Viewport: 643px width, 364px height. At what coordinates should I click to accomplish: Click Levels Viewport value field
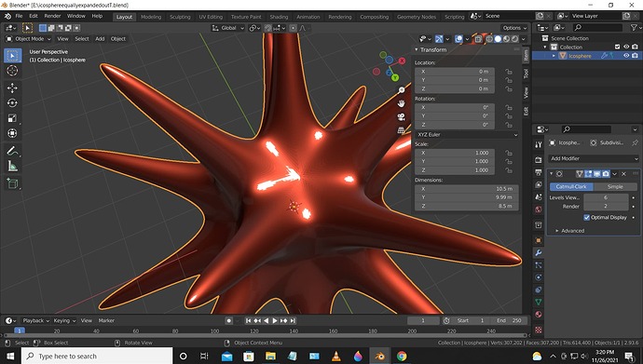(606, 197)
